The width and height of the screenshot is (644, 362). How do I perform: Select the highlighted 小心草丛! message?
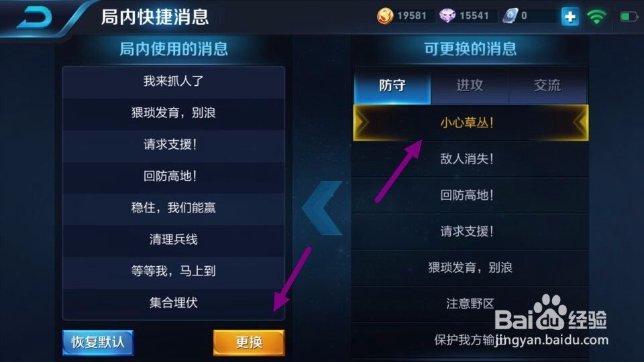[471, 123]
